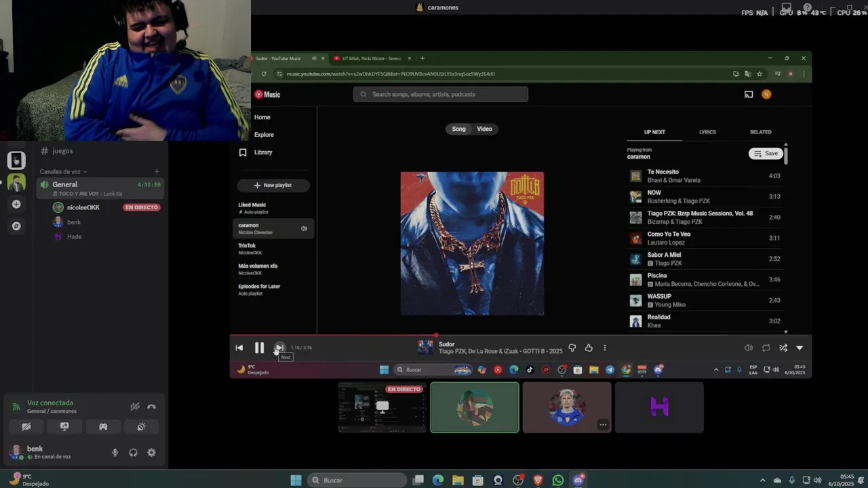Open the three-dot menu beside Sudor

point(605,348)
